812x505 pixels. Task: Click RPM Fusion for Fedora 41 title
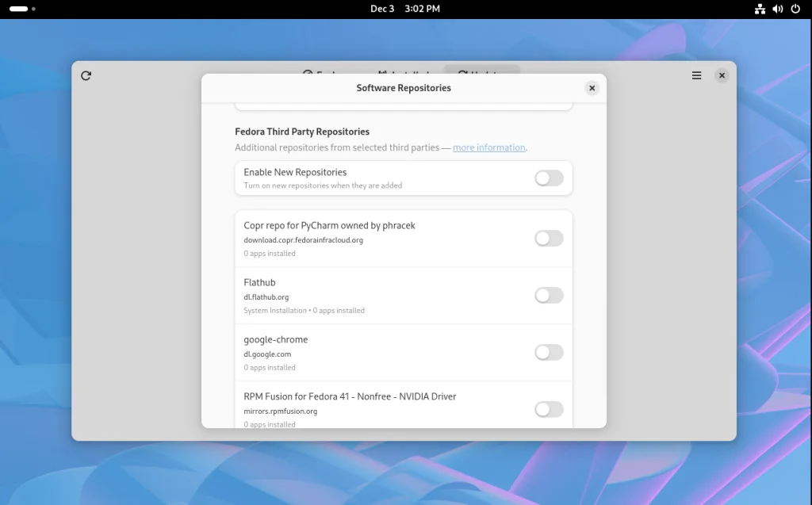pyautogui.click(x=350, y=396)
